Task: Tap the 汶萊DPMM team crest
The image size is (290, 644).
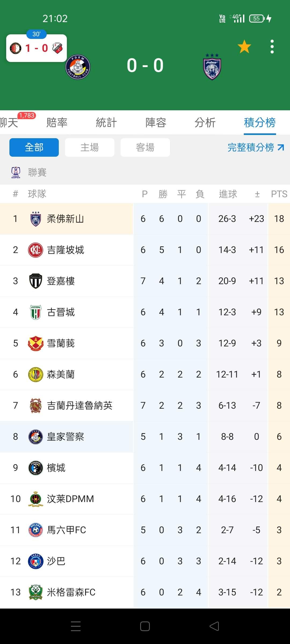Action: 36,499
